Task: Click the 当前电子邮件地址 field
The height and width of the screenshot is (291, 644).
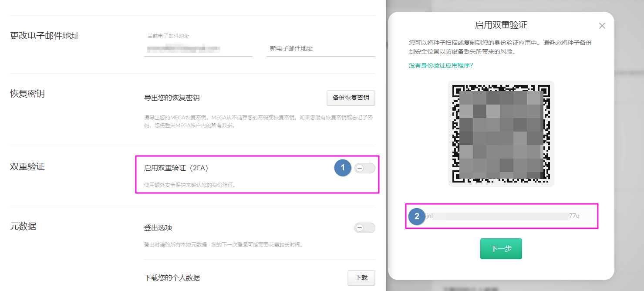Action: (x=198, y=49)
